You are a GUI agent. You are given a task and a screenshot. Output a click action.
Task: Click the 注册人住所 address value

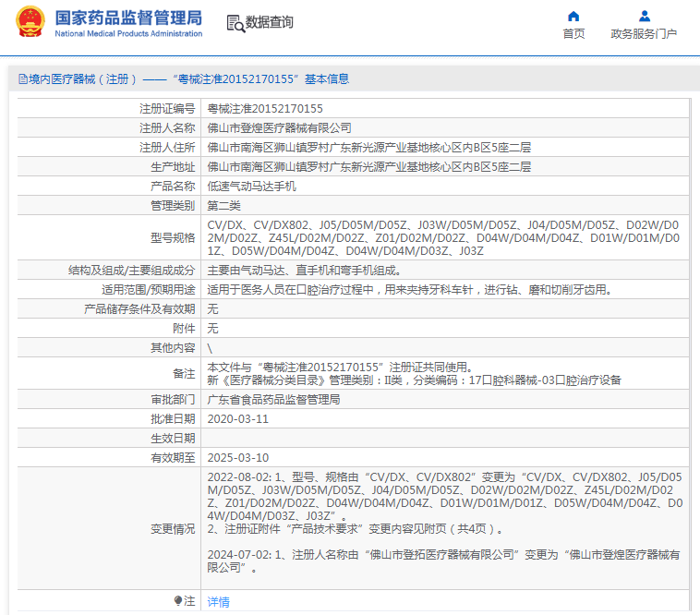[x=369, y=147]
